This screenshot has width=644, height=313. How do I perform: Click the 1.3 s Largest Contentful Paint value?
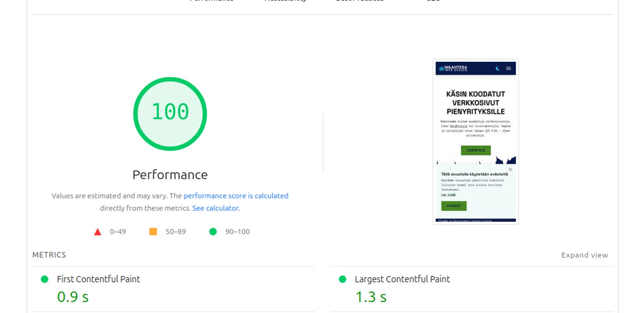371,297
